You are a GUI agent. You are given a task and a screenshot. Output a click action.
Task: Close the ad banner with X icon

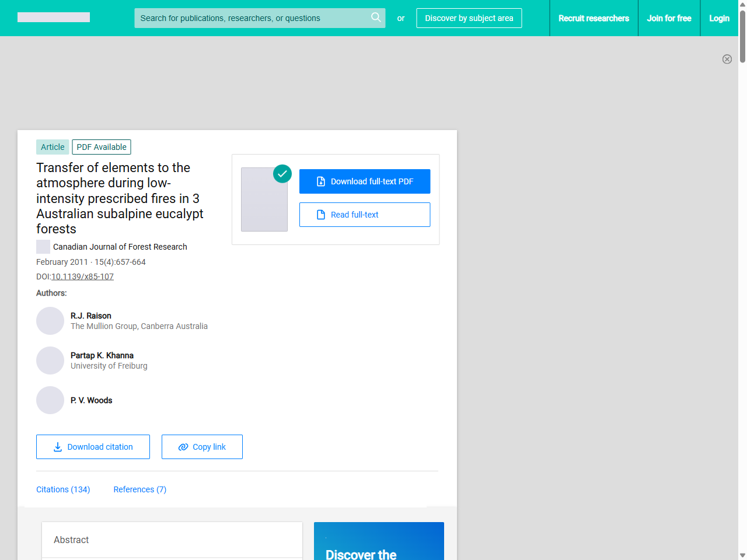point(727,59)
